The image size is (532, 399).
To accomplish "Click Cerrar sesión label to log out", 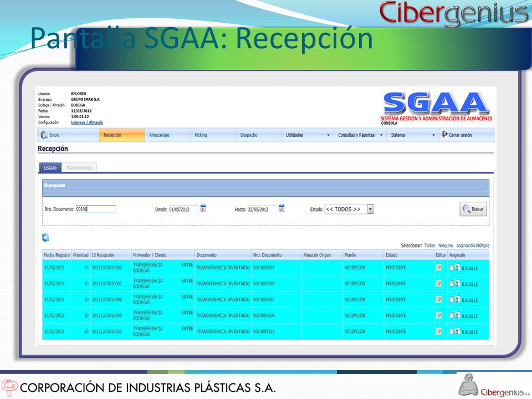I will 460,135.
